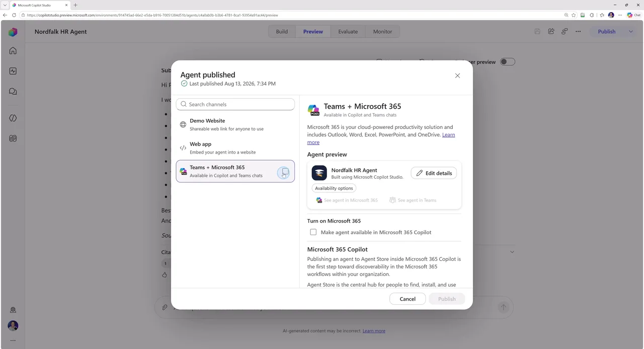Viewport: 644px width, 349px height.
Task: Click the Microsoft 365 Copilot heading
Action: tap(338, 249)
